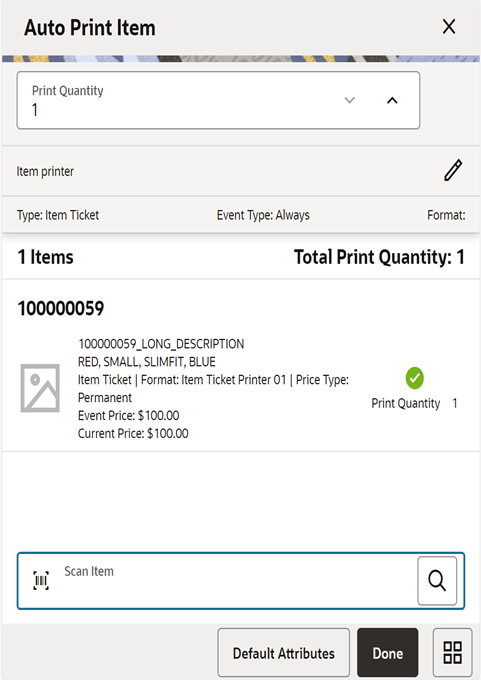Click 'Event Price: $100.00' text

point(128,415)
